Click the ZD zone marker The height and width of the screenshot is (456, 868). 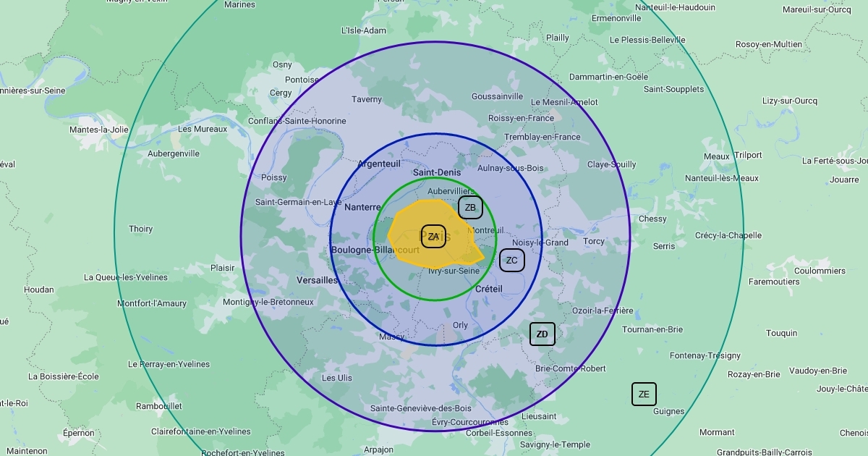pos(542,334)
